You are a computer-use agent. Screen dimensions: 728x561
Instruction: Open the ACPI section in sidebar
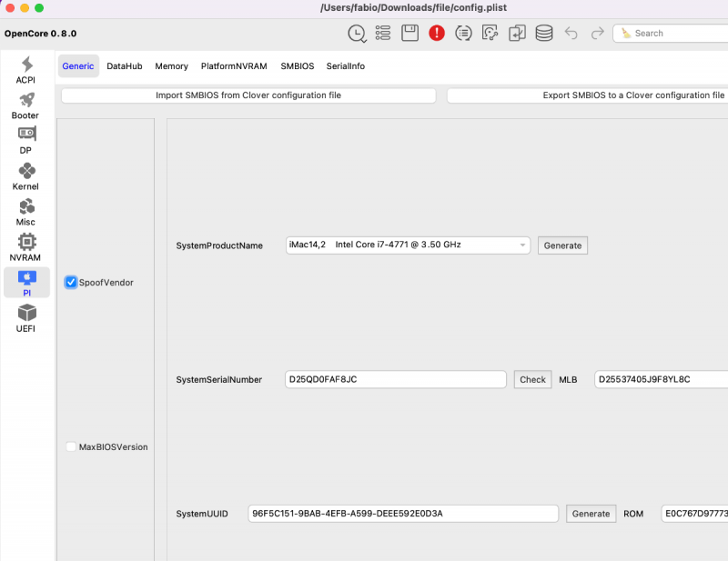click(x=25, y=70)
